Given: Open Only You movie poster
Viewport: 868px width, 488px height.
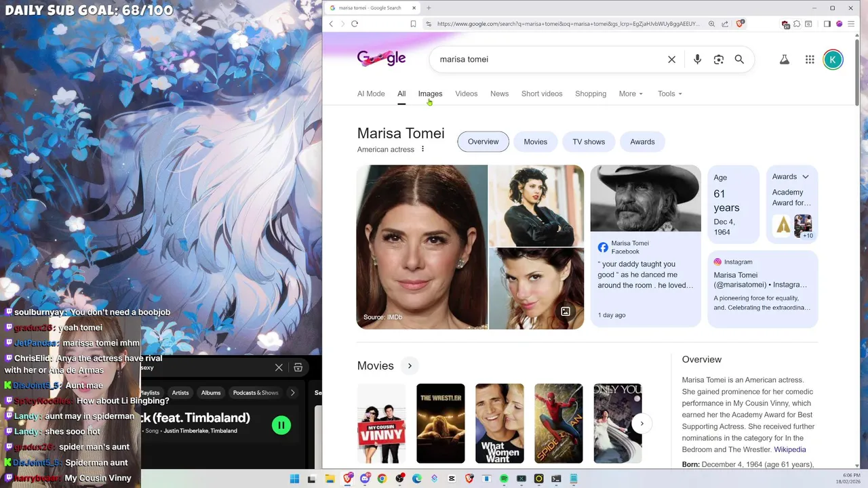Looking at the screenshot, I should (618, 424).
